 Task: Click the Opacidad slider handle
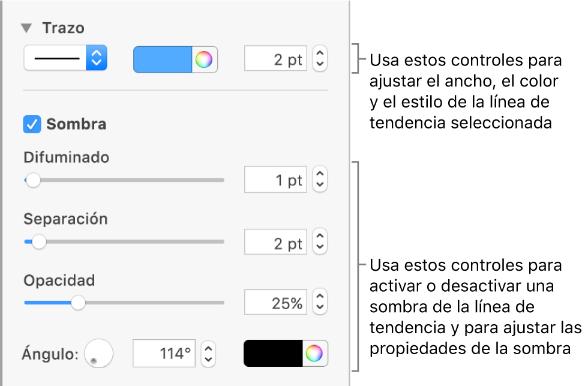78,303
